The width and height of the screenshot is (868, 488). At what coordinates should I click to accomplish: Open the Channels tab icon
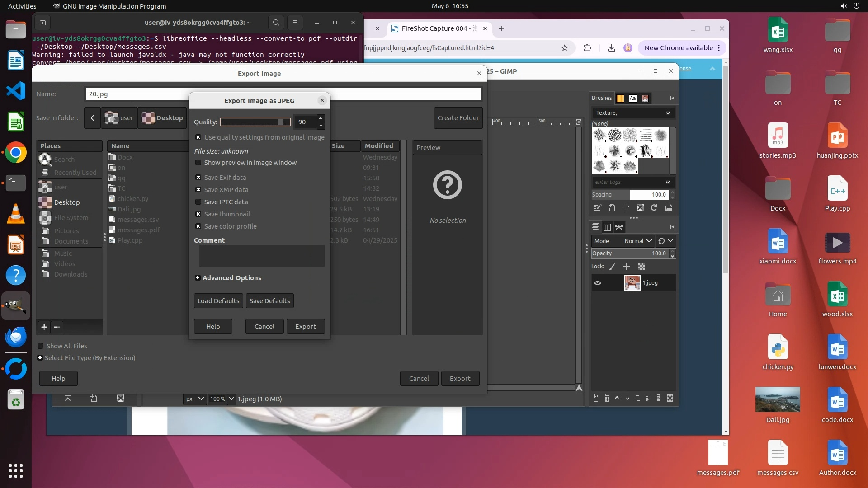(x=607, y=227)
